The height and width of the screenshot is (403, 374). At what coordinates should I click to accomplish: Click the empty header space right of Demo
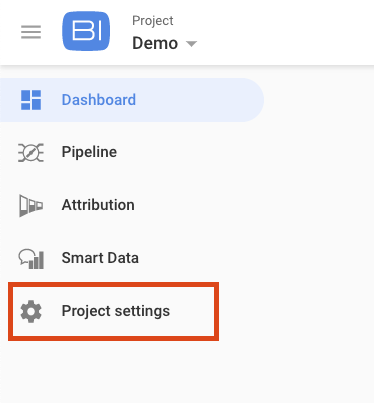click(x=283, y=32)
